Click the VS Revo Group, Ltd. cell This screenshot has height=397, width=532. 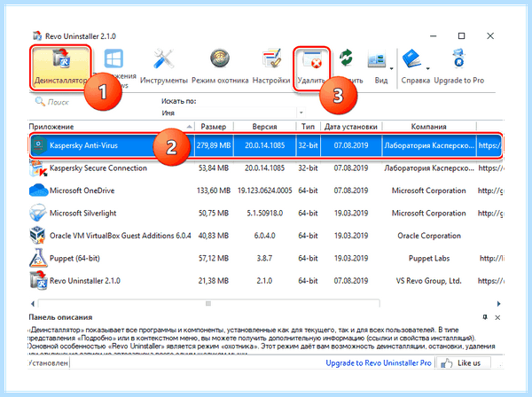coord(429,281)
